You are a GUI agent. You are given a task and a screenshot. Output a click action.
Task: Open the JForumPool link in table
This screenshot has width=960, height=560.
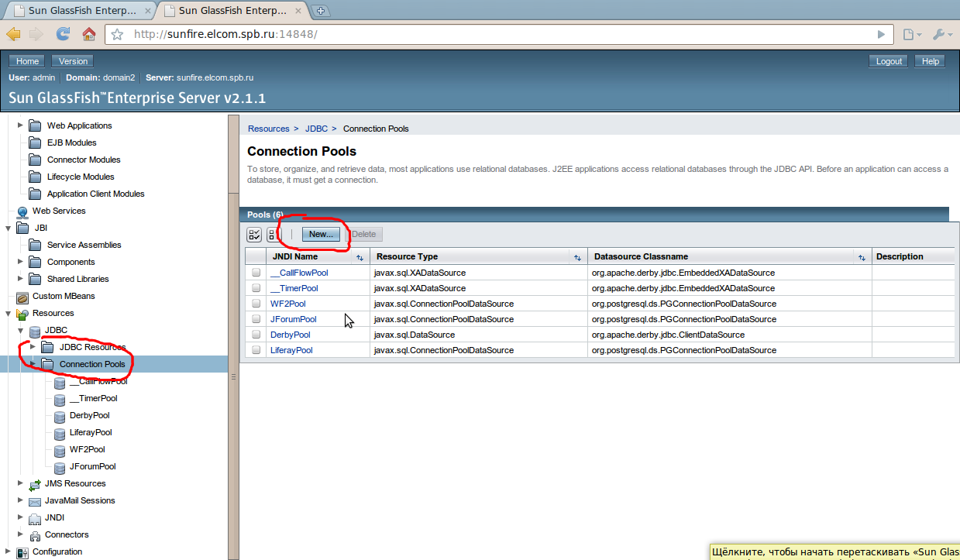(x=293, y=319)
